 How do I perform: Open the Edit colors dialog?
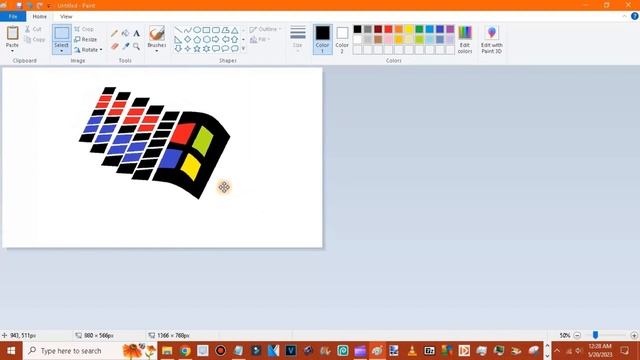[x=465, y=39]
